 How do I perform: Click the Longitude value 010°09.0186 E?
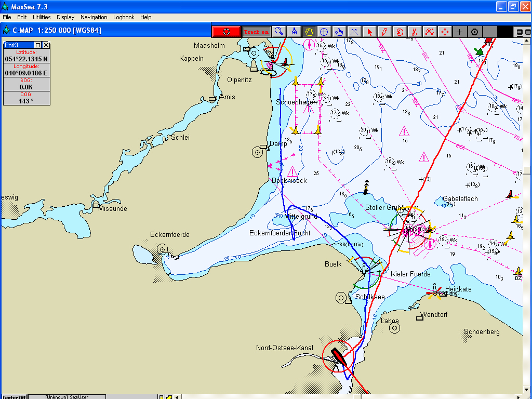(x=26, y=73)
